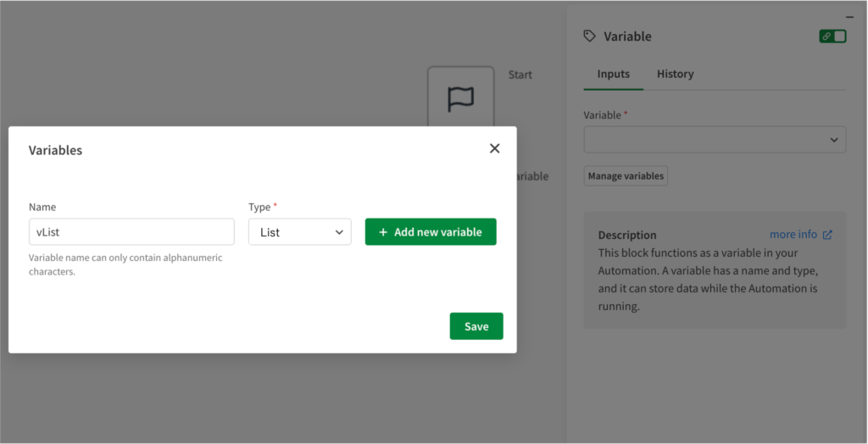
Task: Click the Start label next to flag block
Action: click(520, 75)
